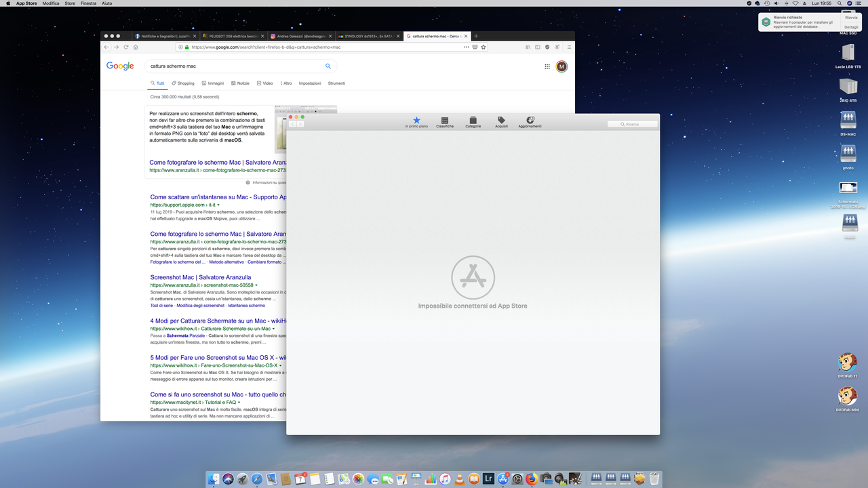Launch Lightroom from the Dock

488,479
